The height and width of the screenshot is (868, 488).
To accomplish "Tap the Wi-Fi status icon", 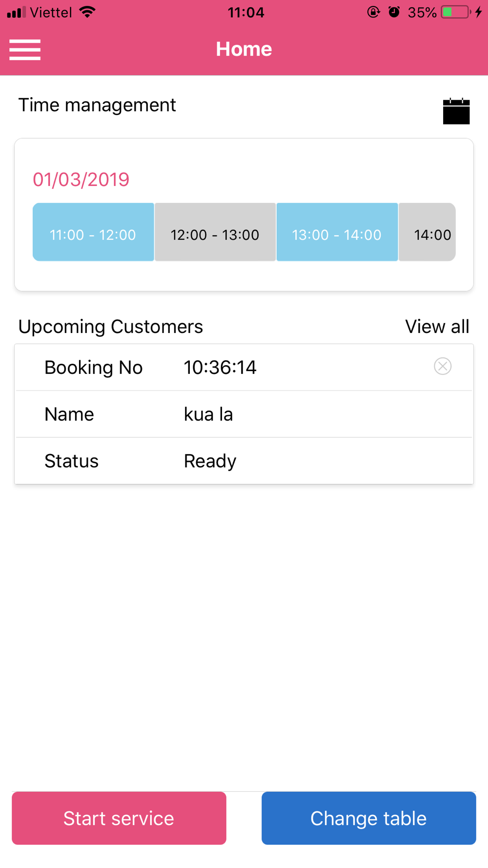I will 87,12.
